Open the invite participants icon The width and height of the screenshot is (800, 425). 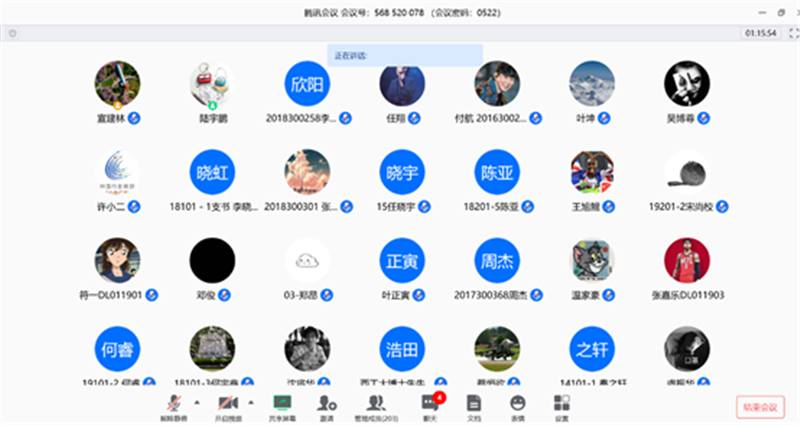pyautogui.click(x=327, y=408)
